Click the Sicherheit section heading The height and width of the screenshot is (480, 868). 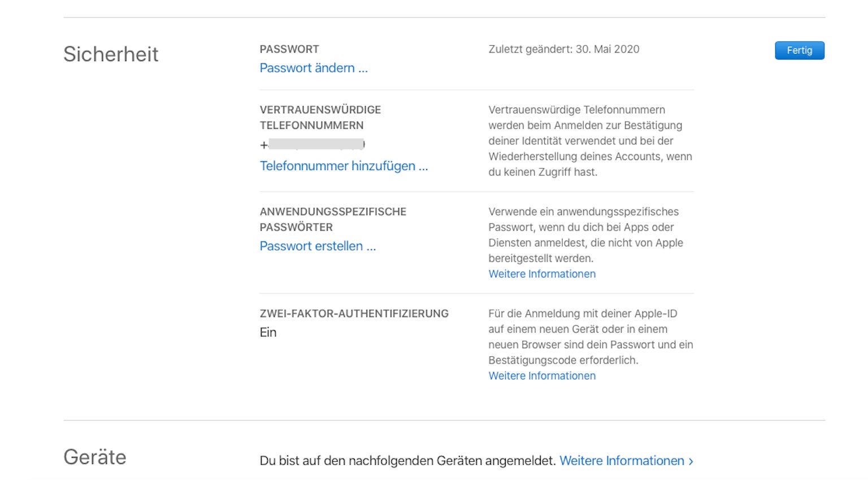[111, 54]
